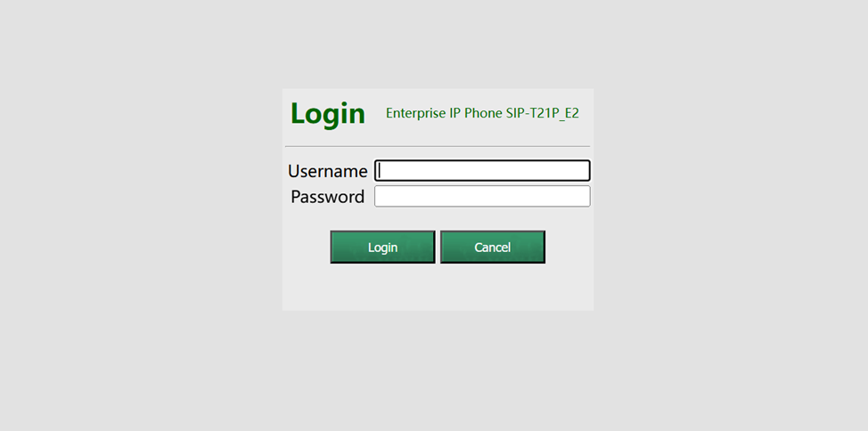Screen dimensions: 868x431
Task: Select the field to the right of Password
Action: tap(482, 197)
